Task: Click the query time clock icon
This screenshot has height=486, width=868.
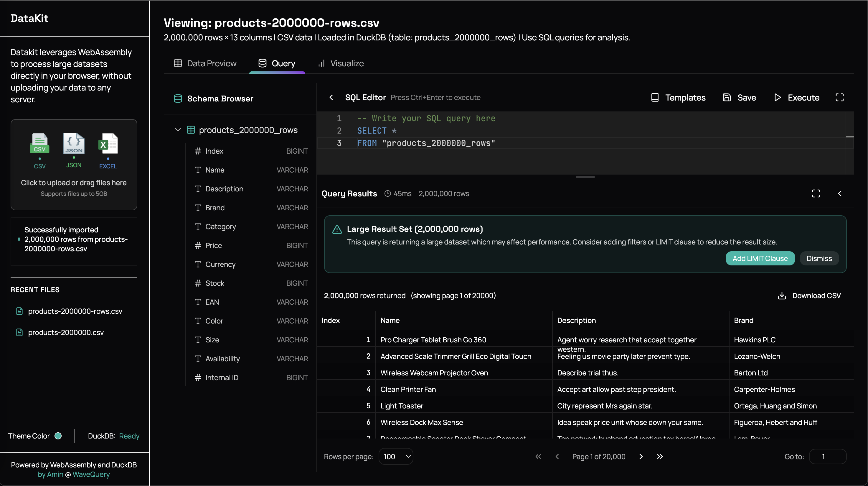Action: click(388, 193)
